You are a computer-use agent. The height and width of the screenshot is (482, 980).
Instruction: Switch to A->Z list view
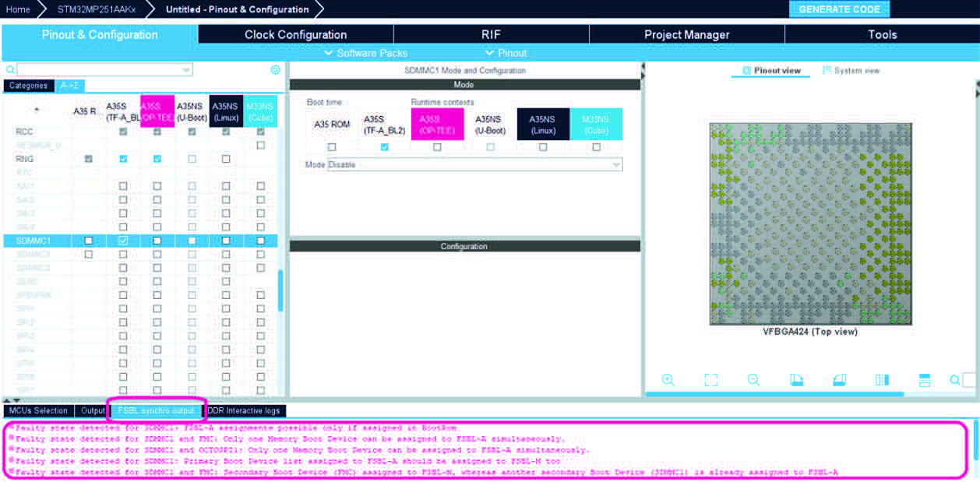click(69, 86)
